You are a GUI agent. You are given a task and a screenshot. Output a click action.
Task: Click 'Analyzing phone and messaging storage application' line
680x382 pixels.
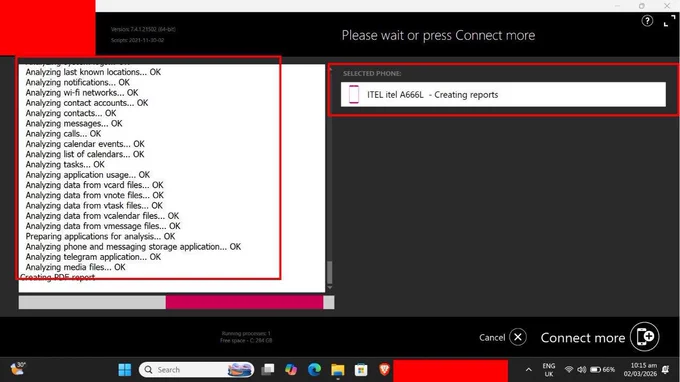tap(133, 247)
